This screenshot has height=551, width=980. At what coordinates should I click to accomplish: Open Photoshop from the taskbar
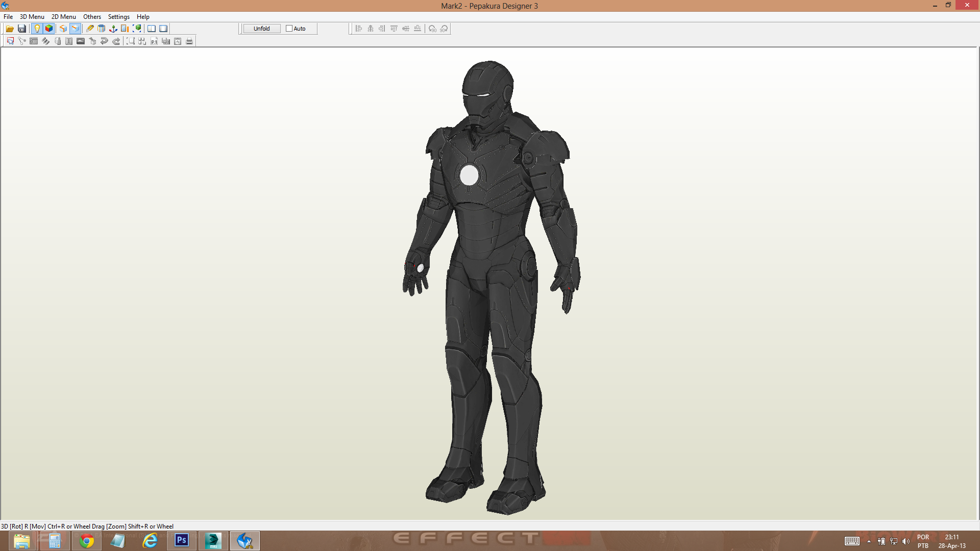coord(182,541)
